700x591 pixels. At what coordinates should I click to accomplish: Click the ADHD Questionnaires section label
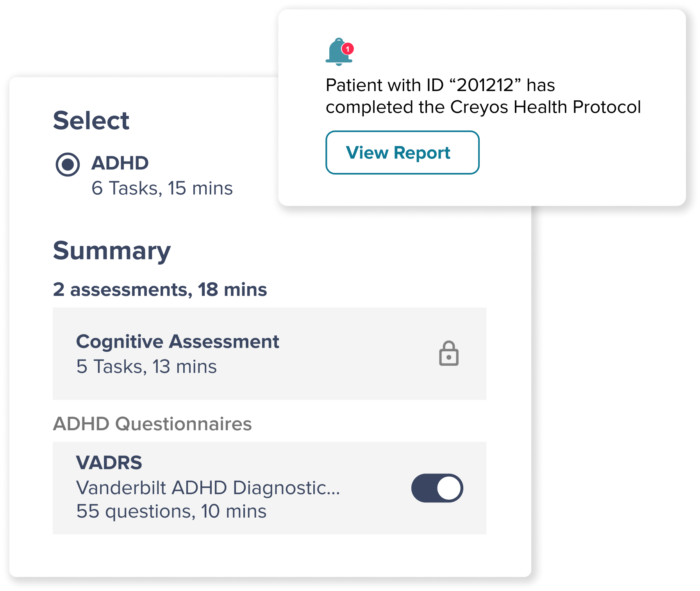click(152, 424)
